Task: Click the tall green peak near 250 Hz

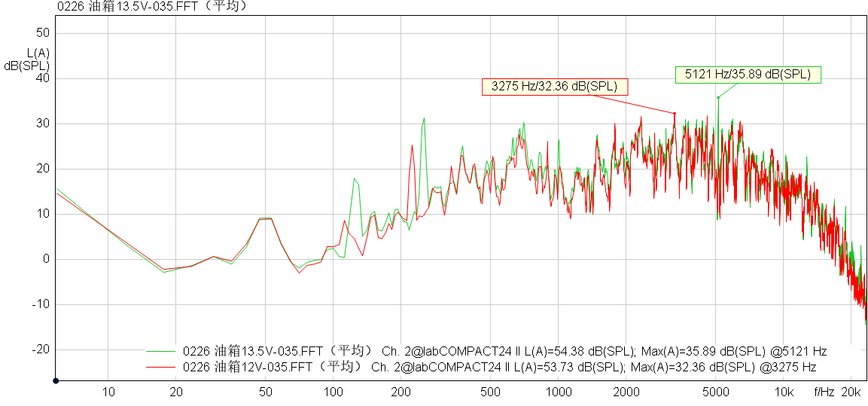Action: [x=424, y=119]
